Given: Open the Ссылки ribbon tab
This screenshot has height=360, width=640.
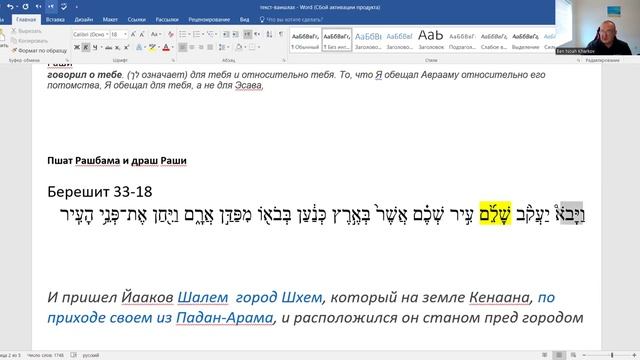Looking at the screenshot, I should 136,20.
